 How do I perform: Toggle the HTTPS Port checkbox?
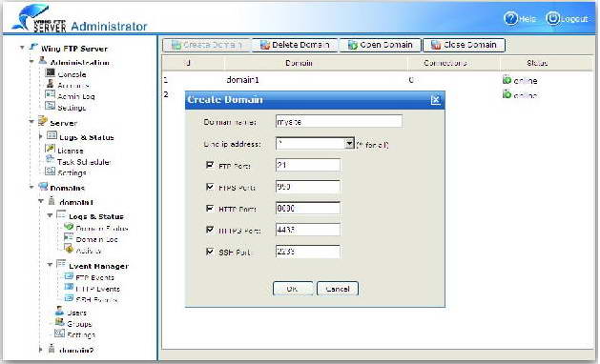(210, 230)
